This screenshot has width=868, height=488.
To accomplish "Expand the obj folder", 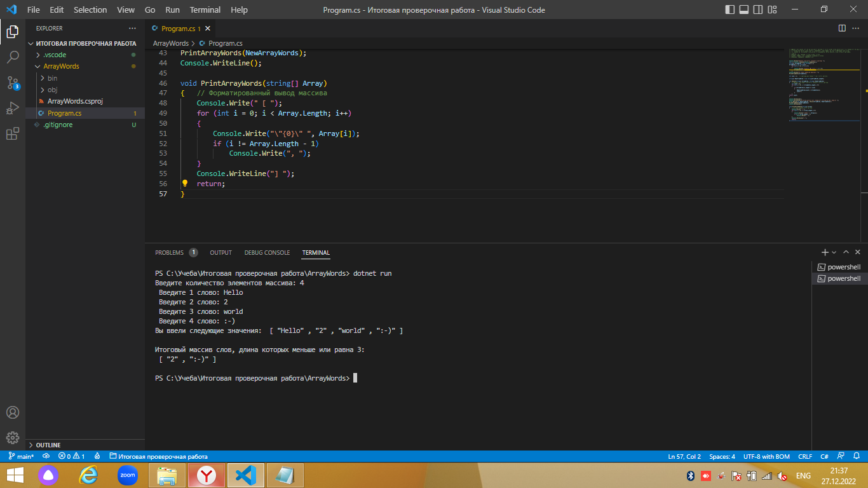I will pos(85,90).
